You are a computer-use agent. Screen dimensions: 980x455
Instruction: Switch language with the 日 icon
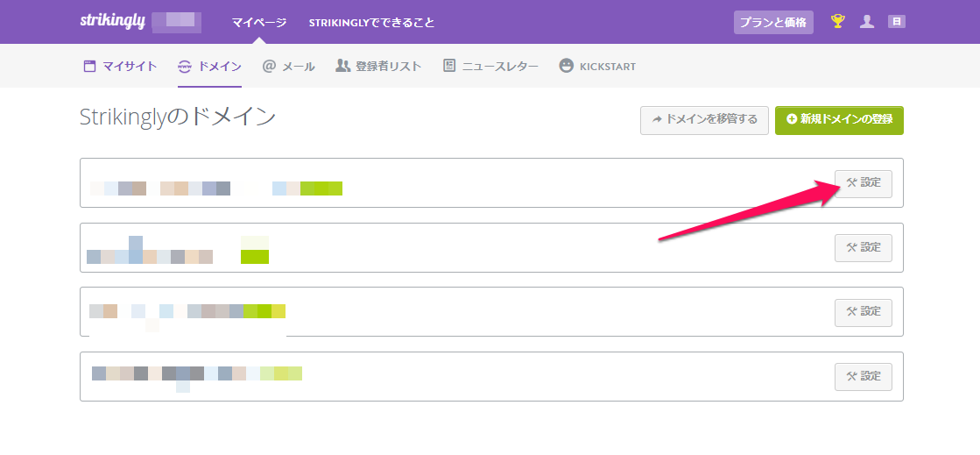pyautogui.click(x=896, y=22)
